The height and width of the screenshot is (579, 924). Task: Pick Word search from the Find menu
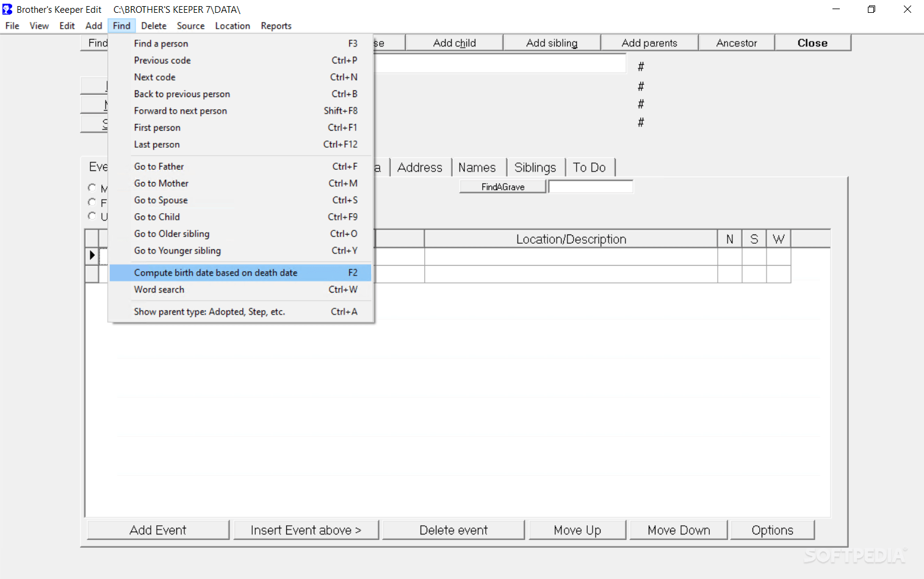(x=159, y=289)
